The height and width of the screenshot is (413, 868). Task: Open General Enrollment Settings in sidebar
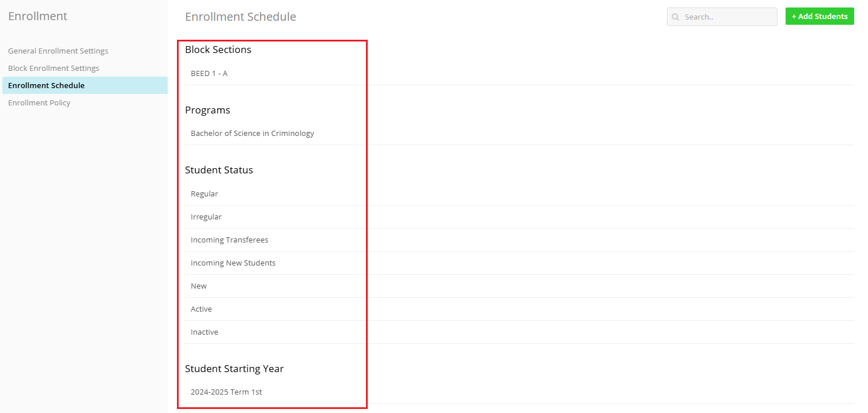[x=58, y=51]
